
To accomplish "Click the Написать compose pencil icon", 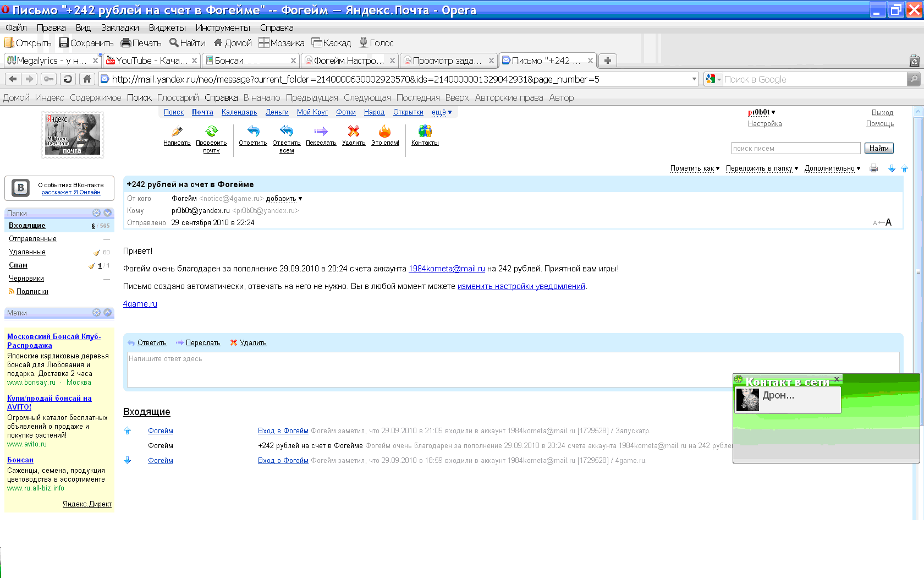I will (x=177, y=131).
